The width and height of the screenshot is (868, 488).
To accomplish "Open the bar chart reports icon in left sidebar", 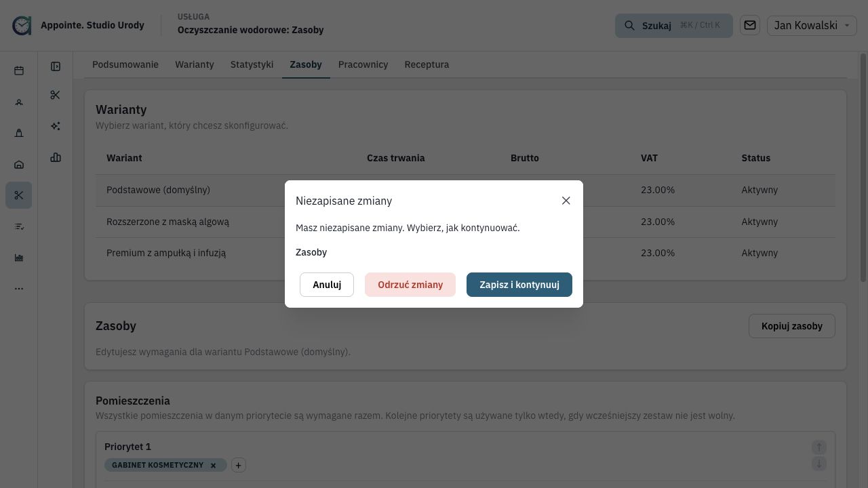I will (19, 258).
